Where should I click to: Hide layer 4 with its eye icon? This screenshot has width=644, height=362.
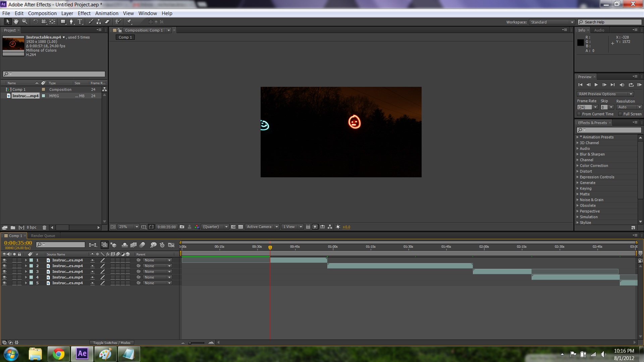(x=4, y=277)
